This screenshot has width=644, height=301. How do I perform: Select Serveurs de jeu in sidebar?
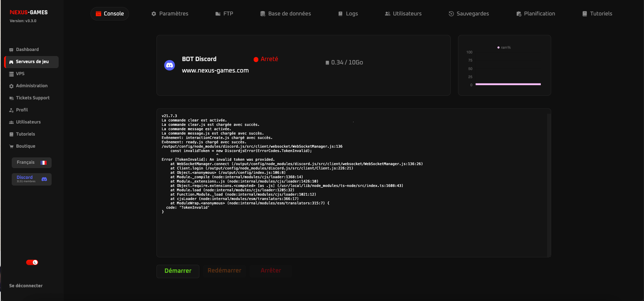(x=31, y=62)
